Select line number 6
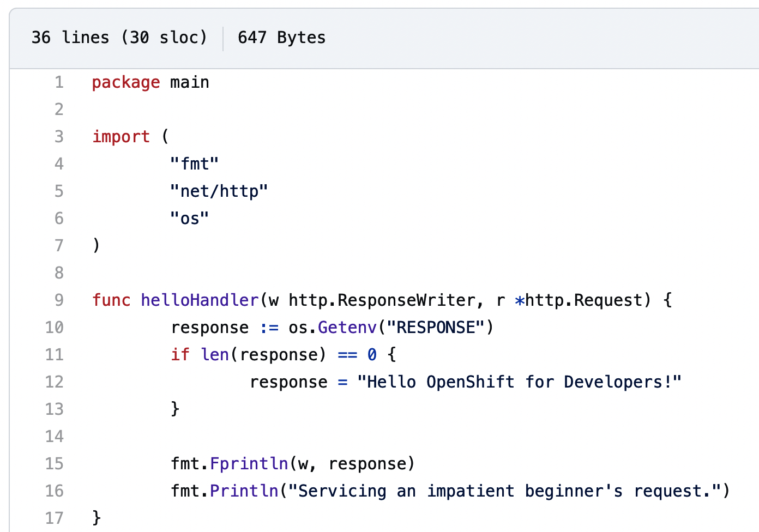 click(x=59, y=219)
